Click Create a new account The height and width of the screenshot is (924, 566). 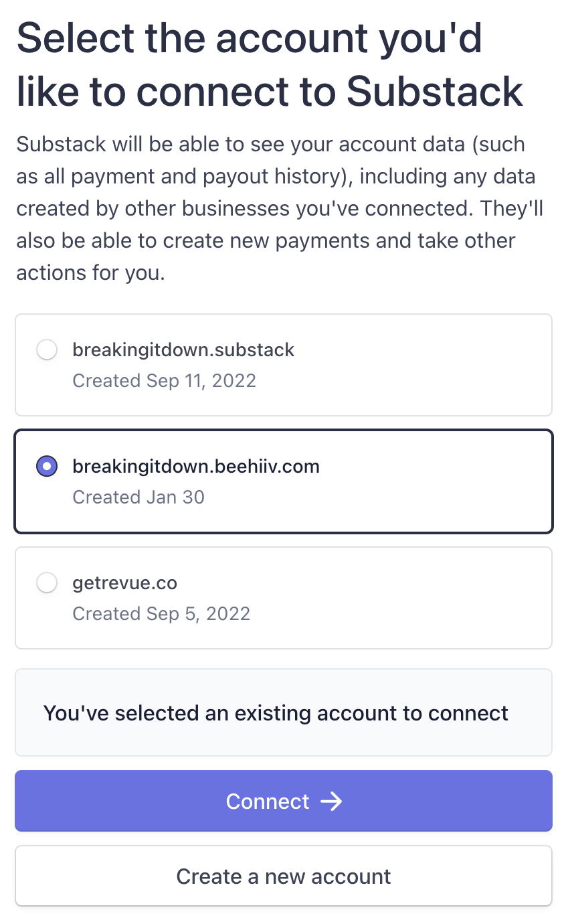[x=283, y=876]
